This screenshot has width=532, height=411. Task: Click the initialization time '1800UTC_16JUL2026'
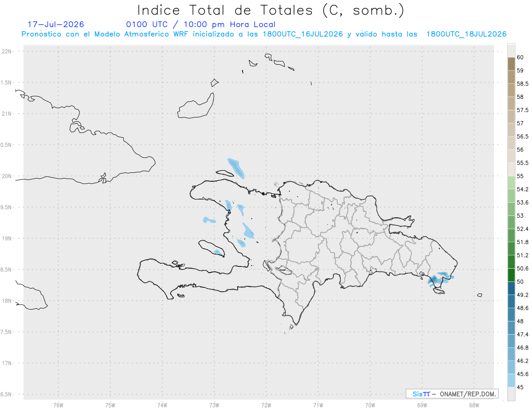(303, 34)
